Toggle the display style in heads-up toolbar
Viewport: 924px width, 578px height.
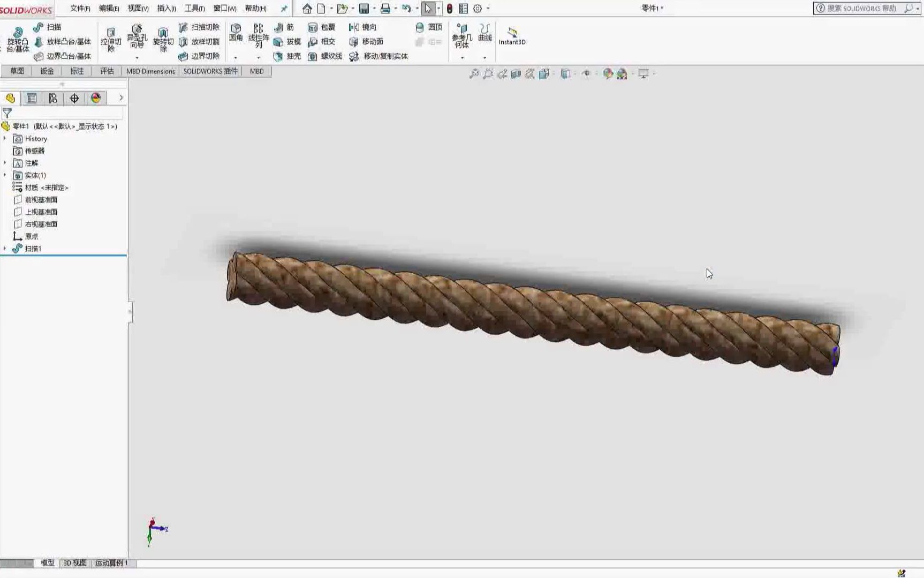pos(543,73)
